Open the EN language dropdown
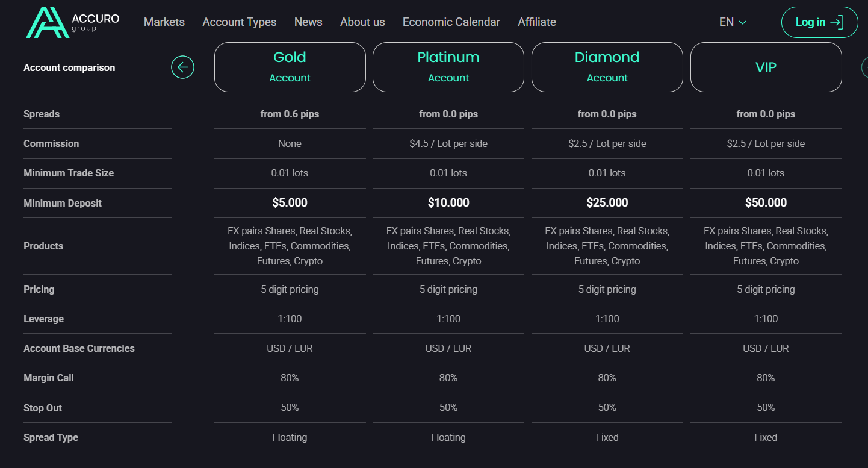 tap(733, 22)
